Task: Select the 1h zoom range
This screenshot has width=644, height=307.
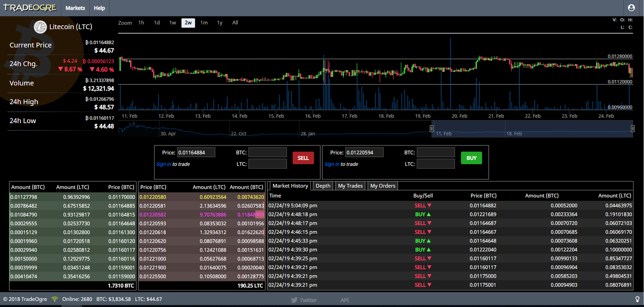Action: 141,23
